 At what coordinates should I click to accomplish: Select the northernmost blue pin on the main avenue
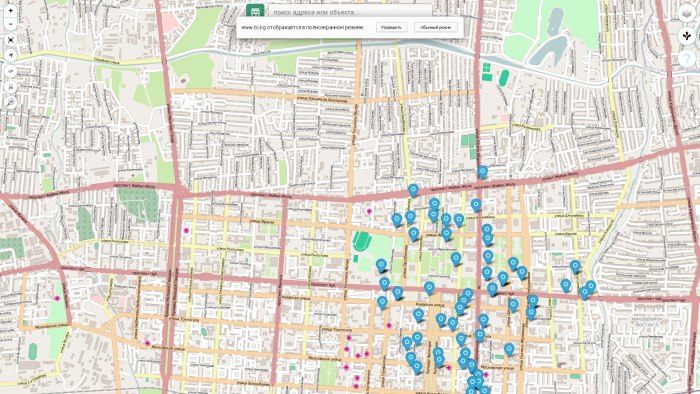pos(482,172)
